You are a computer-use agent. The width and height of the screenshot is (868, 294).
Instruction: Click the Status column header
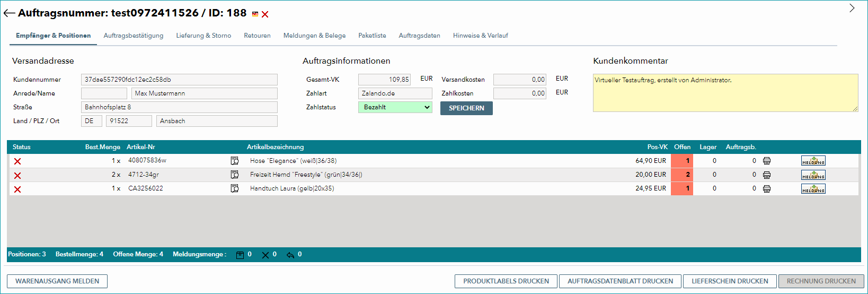click(22, 147)
